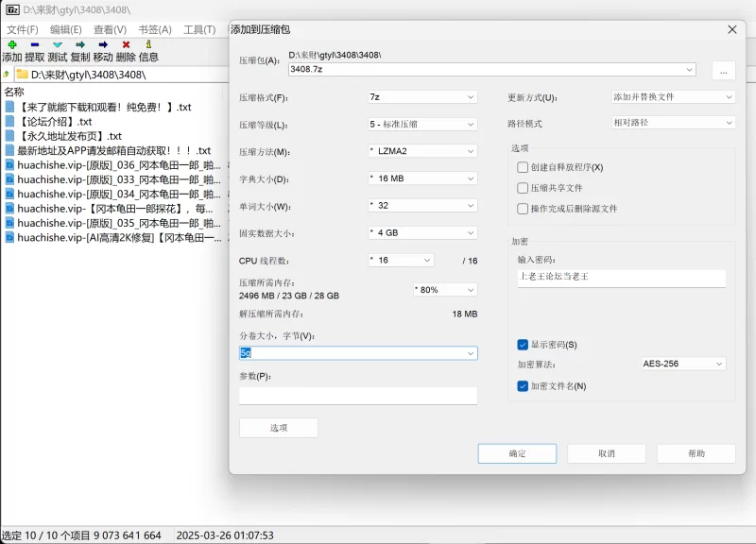Click the 输入密码 text field

click(622, 278)
